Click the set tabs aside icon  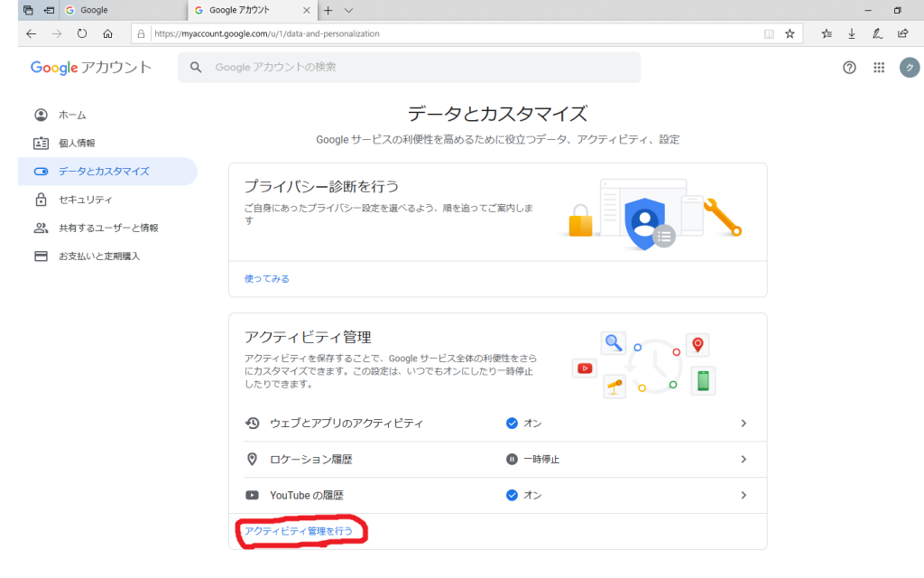point(50,10)
